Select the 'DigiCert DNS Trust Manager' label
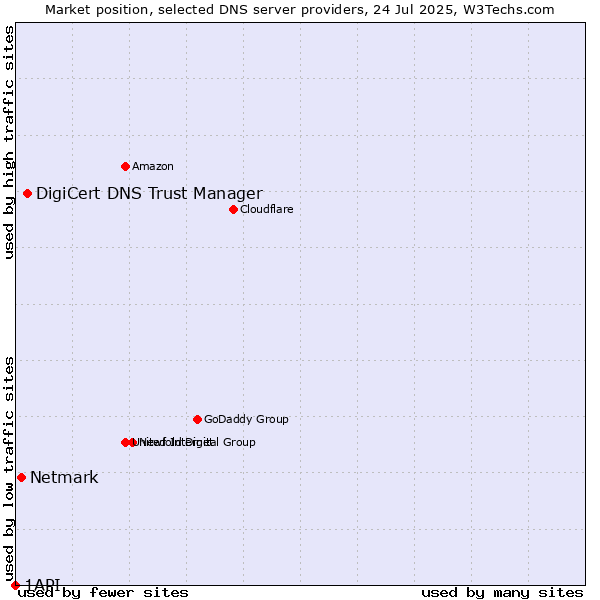This screenshot has height=600, width=600. pos(149,194)
